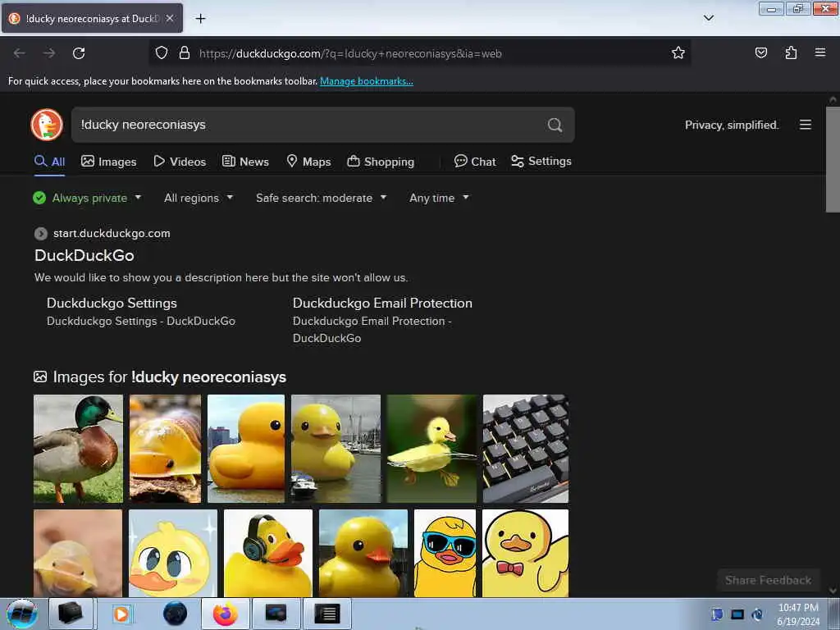Close the !ducky neoreconiasys tab
This screenshot has height=630, width=840.
170,18
